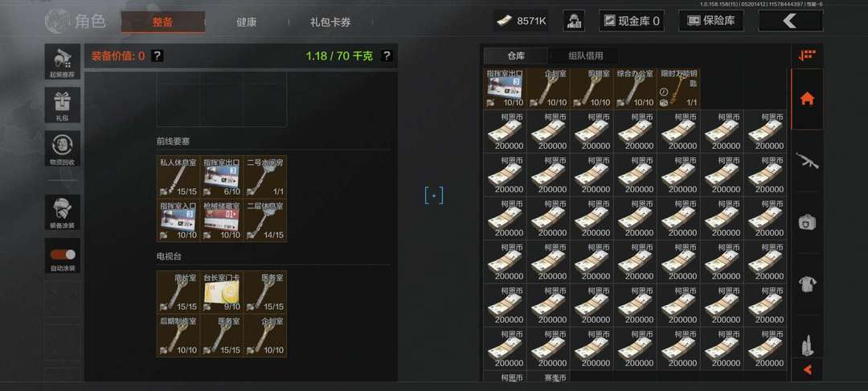Collapse the warehouse side panel red arrow

807,369
